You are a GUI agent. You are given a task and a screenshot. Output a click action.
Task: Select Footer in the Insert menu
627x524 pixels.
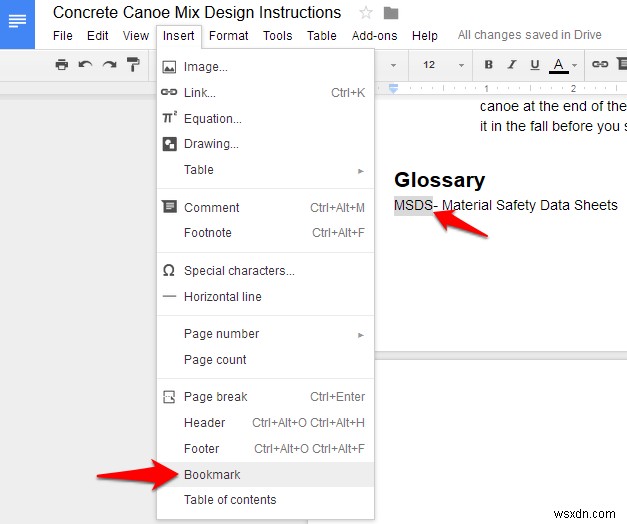click(266, 449)
